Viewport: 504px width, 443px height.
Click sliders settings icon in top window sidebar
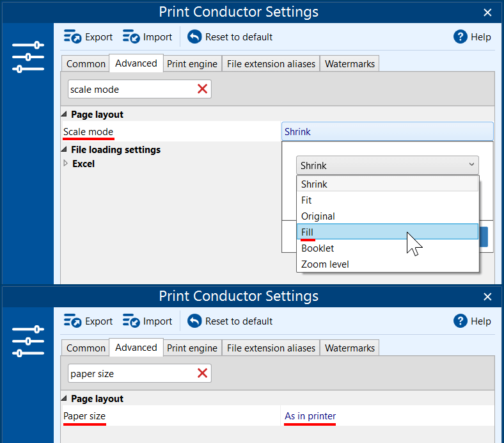tap(28, 57)
